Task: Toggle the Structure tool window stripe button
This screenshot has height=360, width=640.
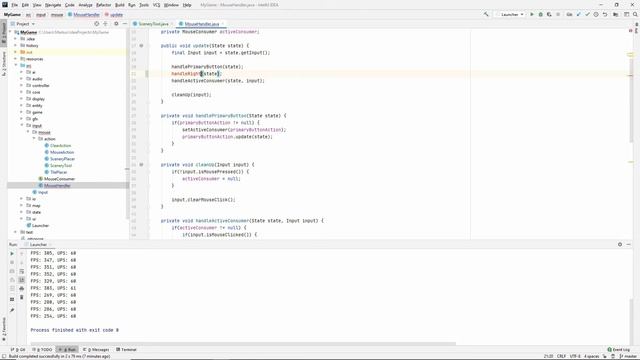Action: pyautogui.click(x=4, y=63)
